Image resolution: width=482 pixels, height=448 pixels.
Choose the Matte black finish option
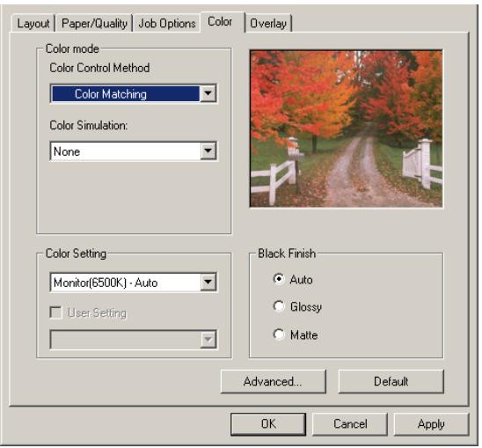click(279, 334)
